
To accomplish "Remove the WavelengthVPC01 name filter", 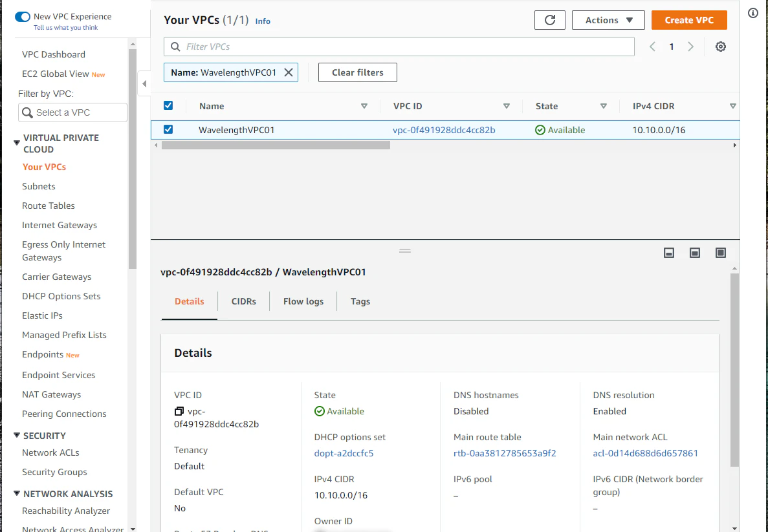I will coord(289,72).
